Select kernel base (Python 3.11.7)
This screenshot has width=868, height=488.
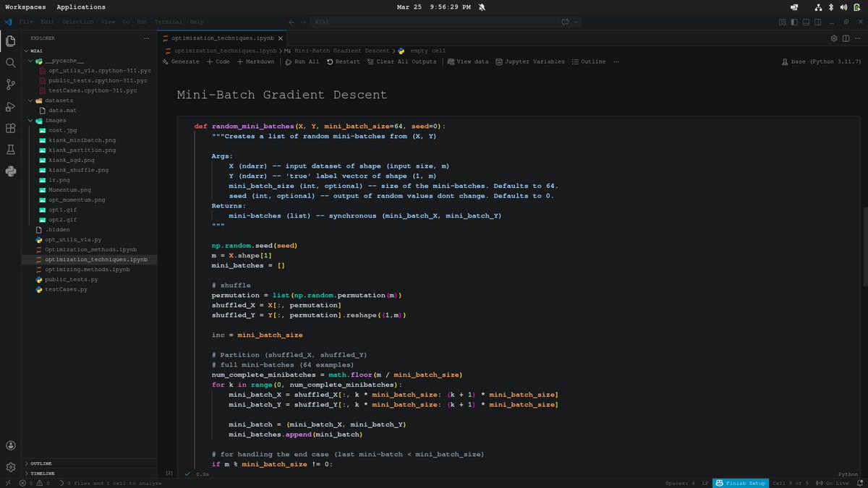tap(821, 61)
